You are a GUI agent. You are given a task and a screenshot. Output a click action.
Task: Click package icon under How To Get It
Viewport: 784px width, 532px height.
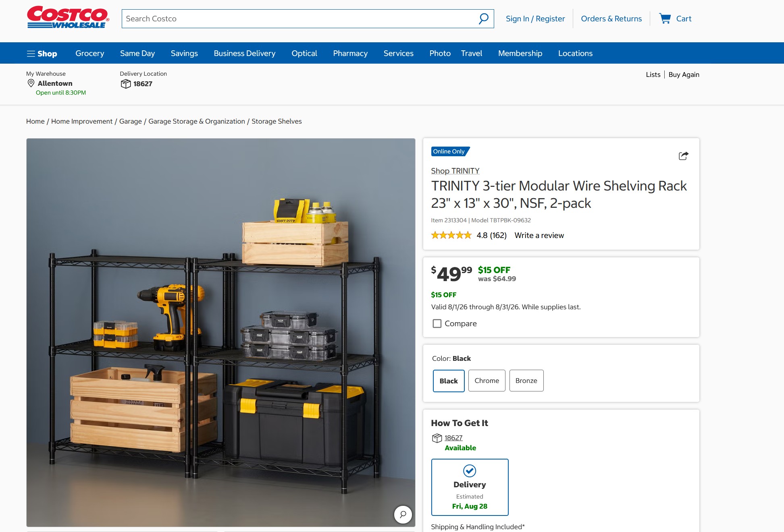pyautogui.click(x=437, y=438)
